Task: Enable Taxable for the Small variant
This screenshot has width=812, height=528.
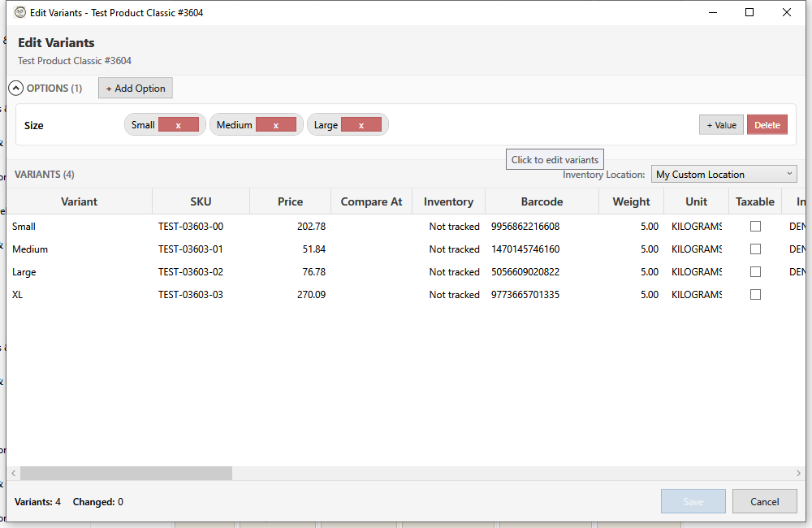Action: [x=755, y=226]
